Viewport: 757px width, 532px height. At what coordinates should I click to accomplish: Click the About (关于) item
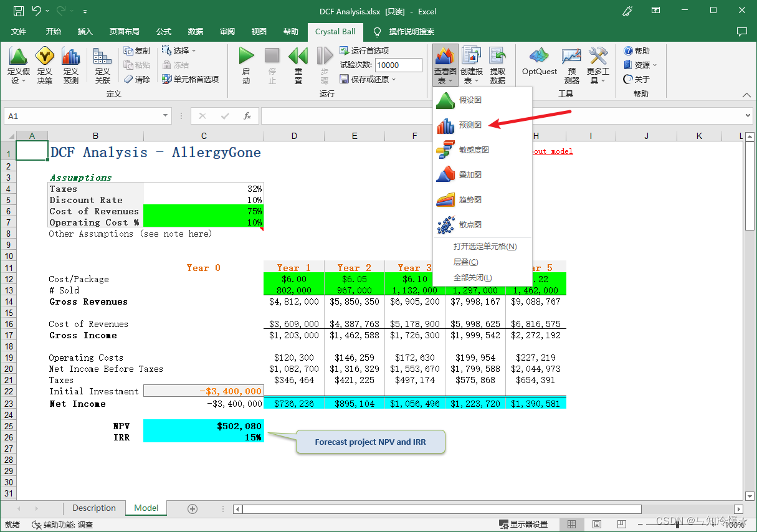click(x=636, y=79)
